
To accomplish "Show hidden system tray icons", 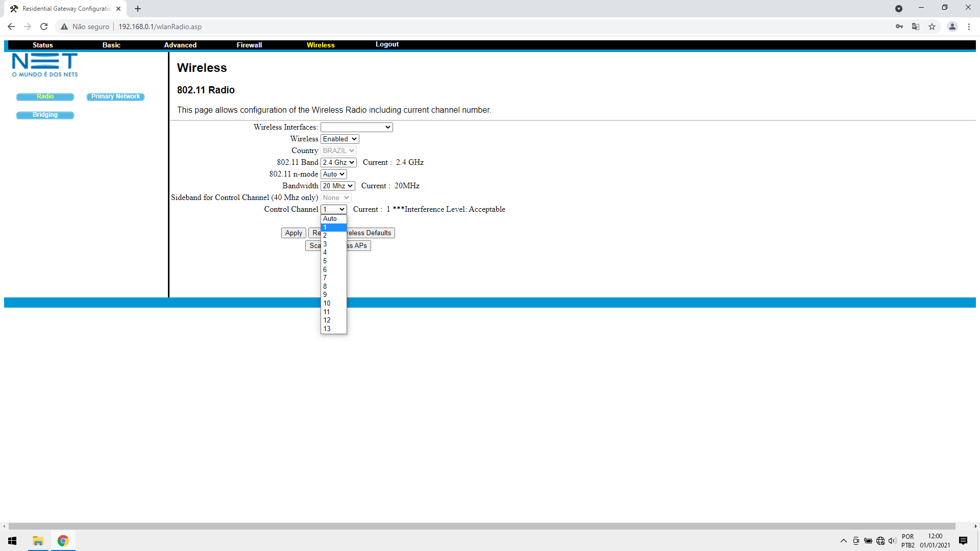I will point(844,541).
